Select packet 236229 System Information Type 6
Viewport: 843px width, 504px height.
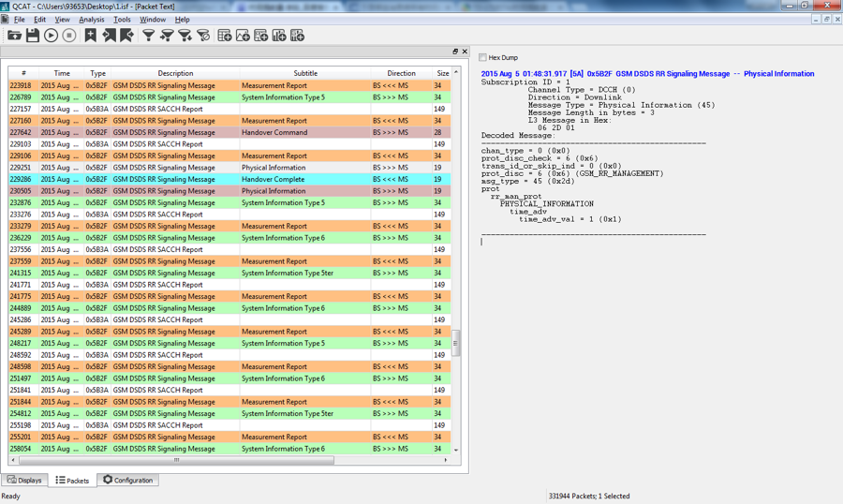point(229,238)
